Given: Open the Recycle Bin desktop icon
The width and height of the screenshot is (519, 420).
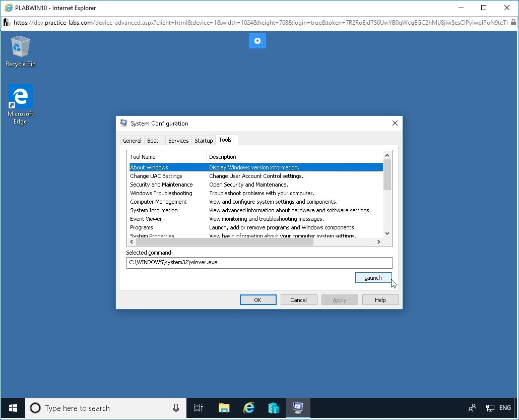Looking at the screenshot, I should click(x=20, y=51).
